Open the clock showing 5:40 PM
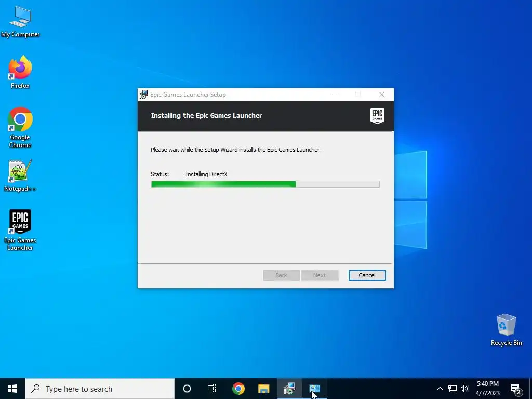 [487, 389]
